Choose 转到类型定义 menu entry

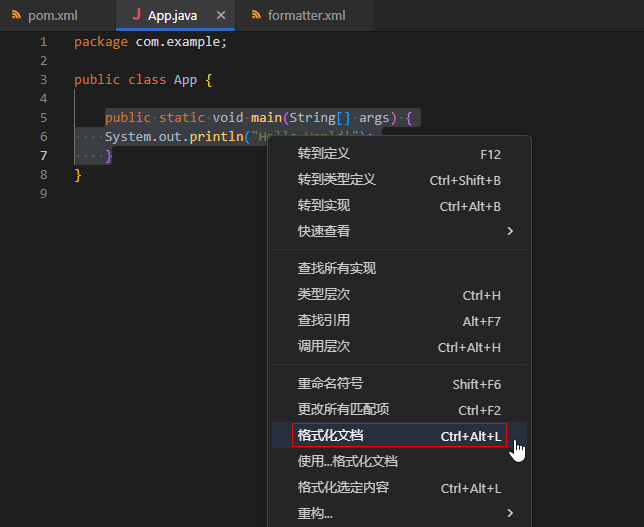[x=337, y=180]
